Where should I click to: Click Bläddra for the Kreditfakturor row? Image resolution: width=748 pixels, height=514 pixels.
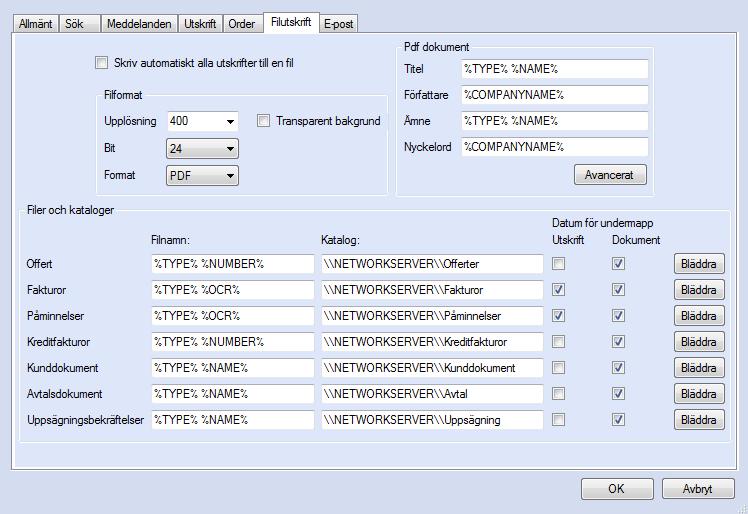coord(699,342)
